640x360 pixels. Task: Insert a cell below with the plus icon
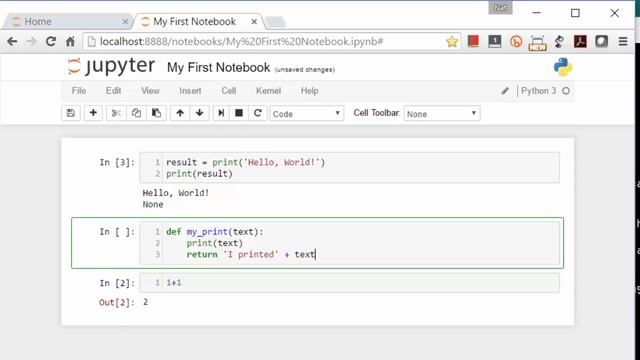93,113
